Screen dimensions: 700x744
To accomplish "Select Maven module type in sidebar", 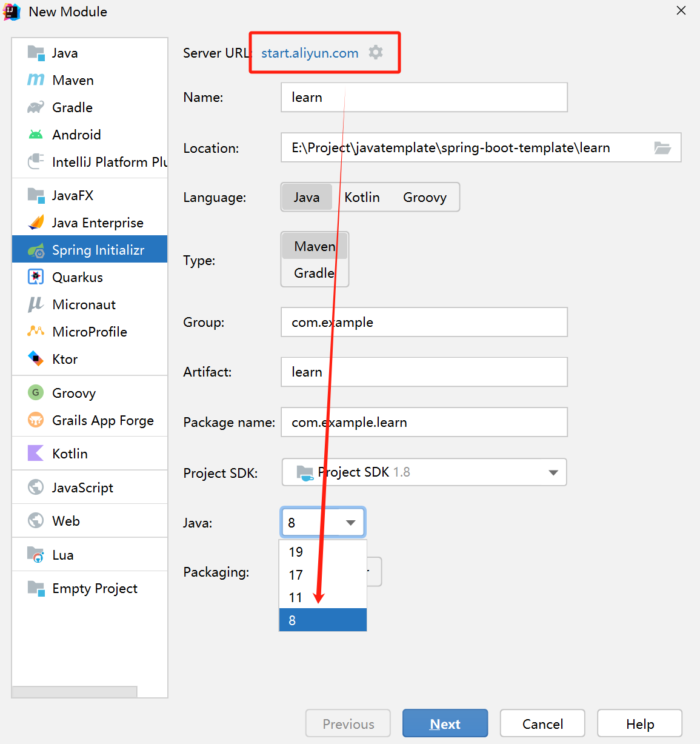I will pos(90,80).
